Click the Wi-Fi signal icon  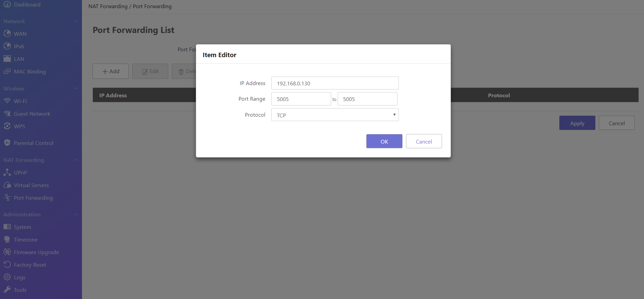pos(7,101)
